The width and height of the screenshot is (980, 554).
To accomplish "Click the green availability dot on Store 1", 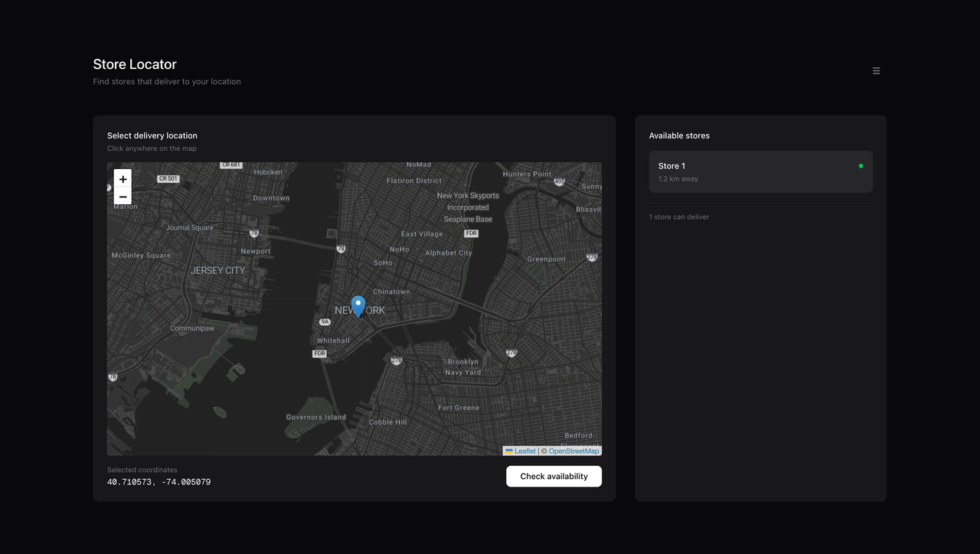I will (860, 165).
